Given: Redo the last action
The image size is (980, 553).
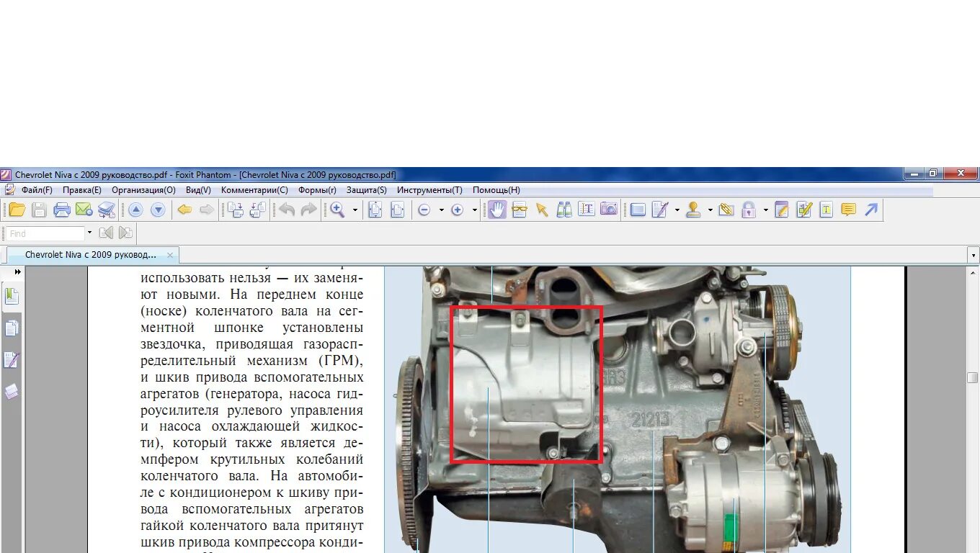Looking at the screenshot, I should (x=308, y=210).
